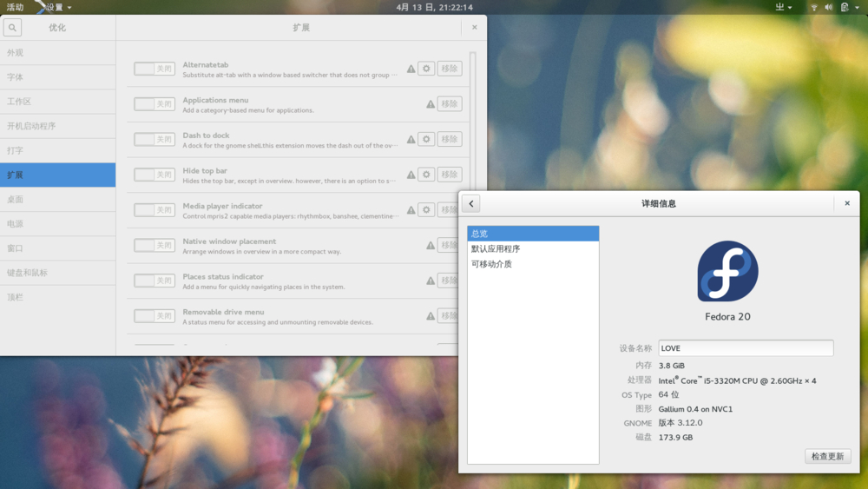Select 开机启动程序 in sidebar
Screen dimensions: 868x489
57,126
